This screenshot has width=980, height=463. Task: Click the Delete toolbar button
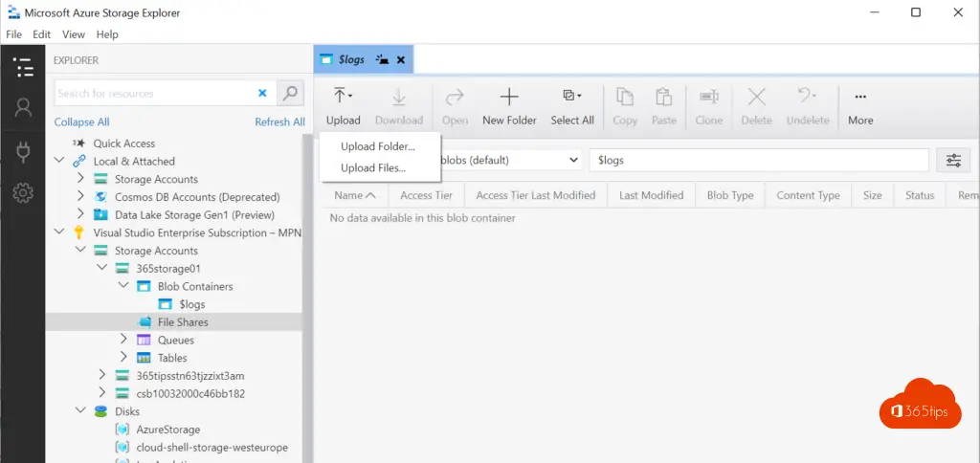coord(756,106)
